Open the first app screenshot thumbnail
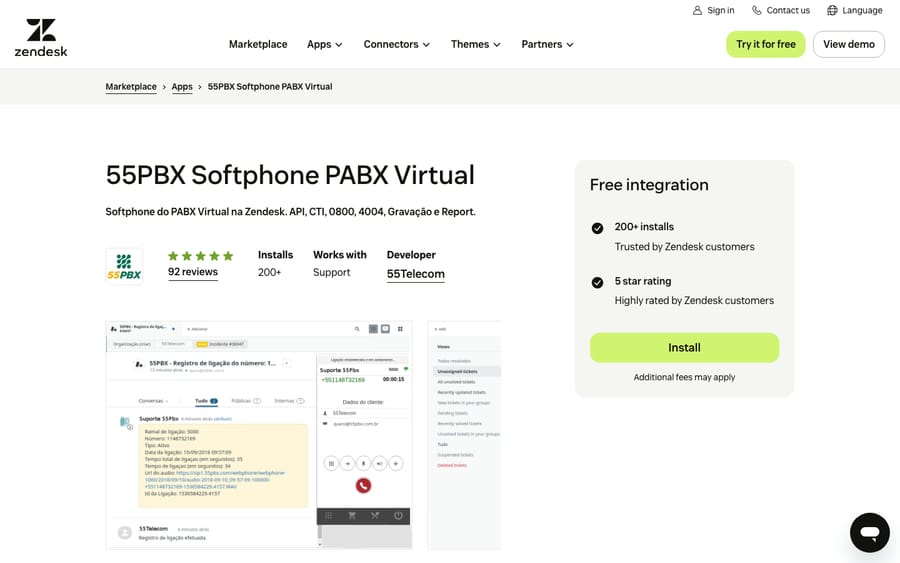The image size is (900, 563). (x=259, y=435)
